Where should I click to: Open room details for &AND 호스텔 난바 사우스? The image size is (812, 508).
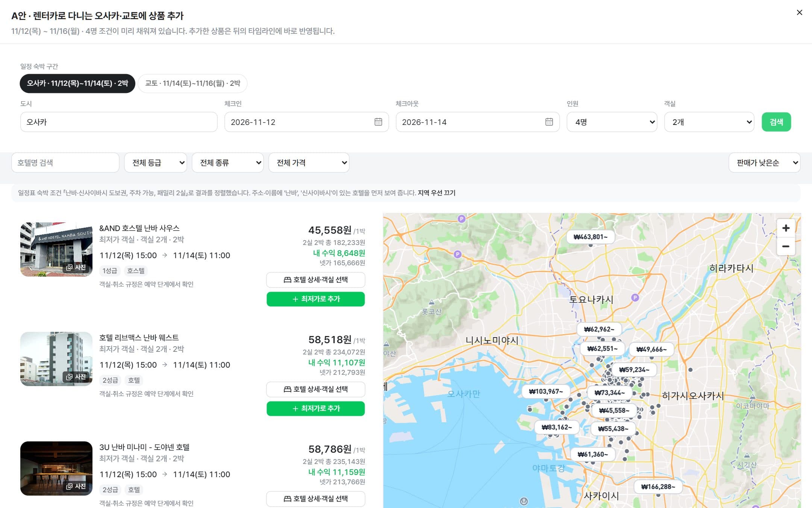[316, 280]
